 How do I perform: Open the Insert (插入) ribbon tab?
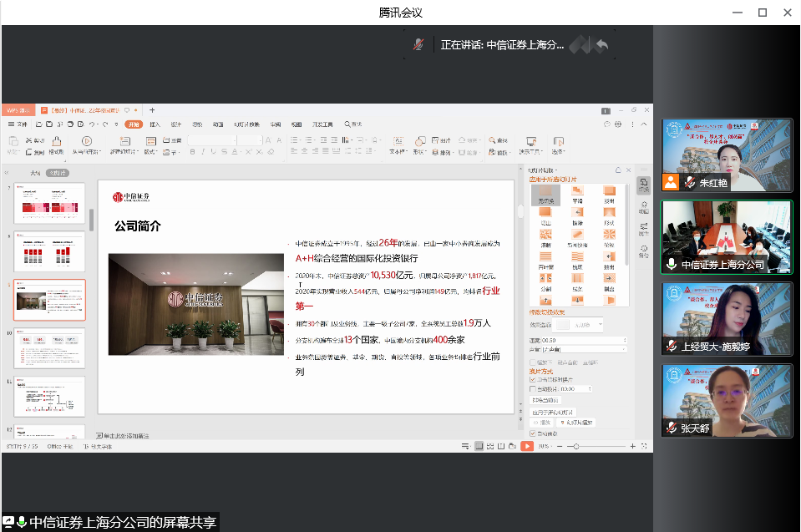(155, 124)
